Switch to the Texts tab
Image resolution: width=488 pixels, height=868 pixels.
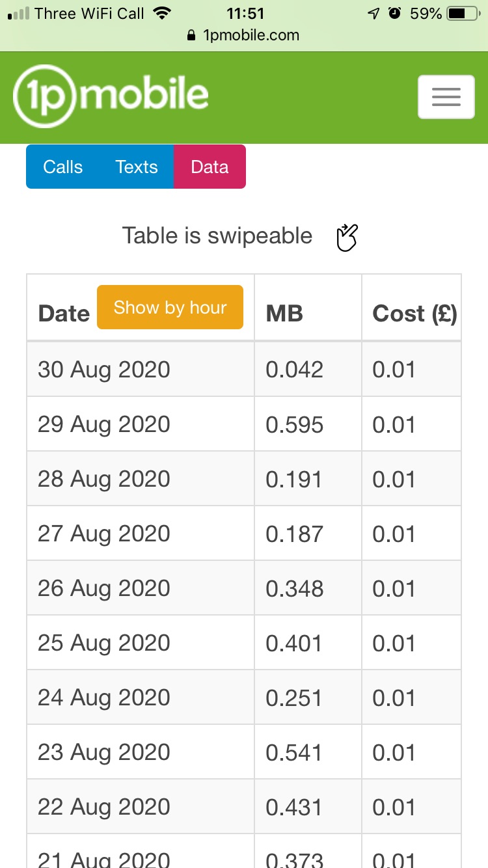point(137,167)
